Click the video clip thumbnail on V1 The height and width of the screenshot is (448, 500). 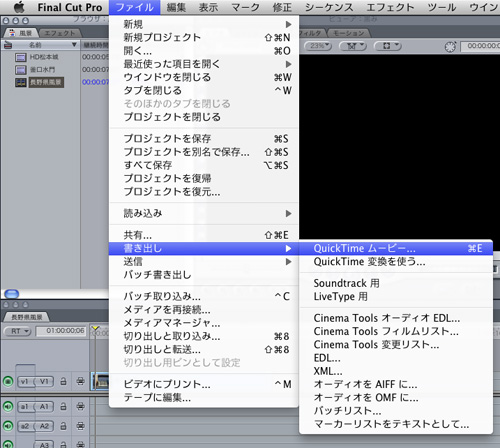[101, 381]
